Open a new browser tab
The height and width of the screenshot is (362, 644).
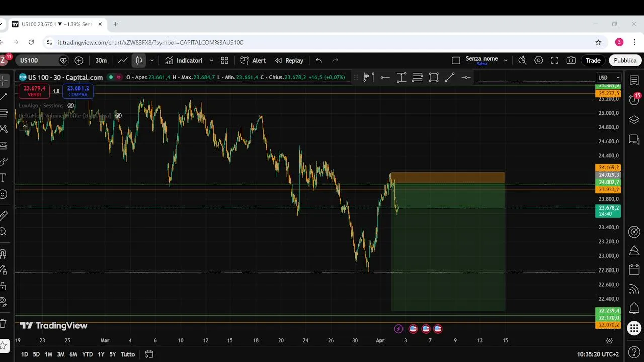tap(116, 24)
